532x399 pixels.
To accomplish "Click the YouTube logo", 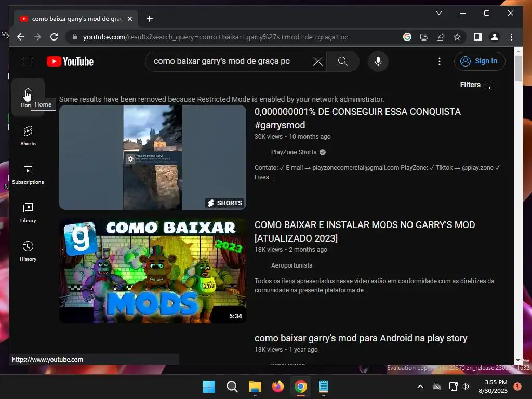I will pos(70,61).
